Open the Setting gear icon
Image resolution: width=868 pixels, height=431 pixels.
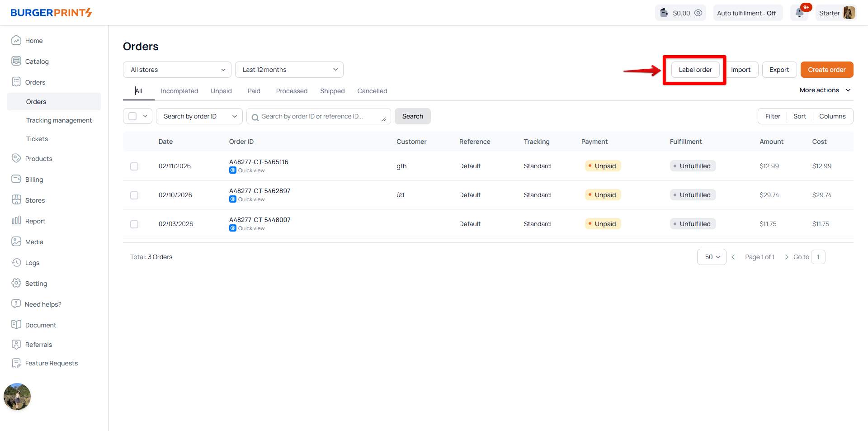point(16,283)
